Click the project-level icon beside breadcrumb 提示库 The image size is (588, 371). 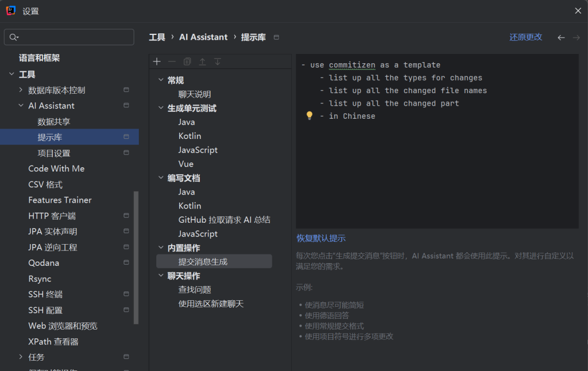point(277,37)
